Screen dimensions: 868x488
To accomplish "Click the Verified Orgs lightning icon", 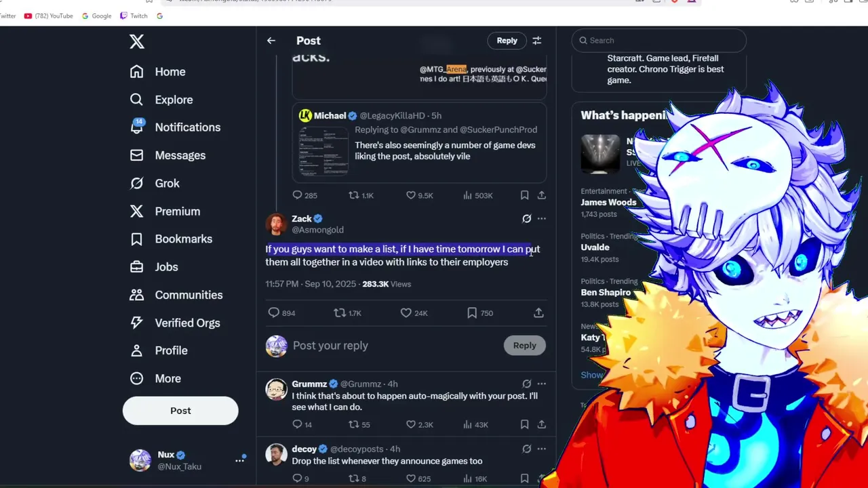I will coord(136,323).
